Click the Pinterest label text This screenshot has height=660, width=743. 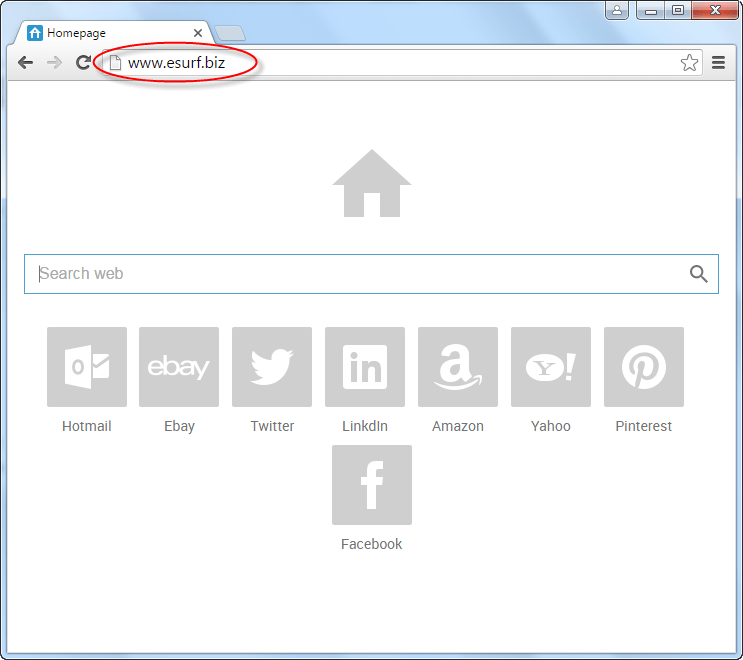coord(643,426)
